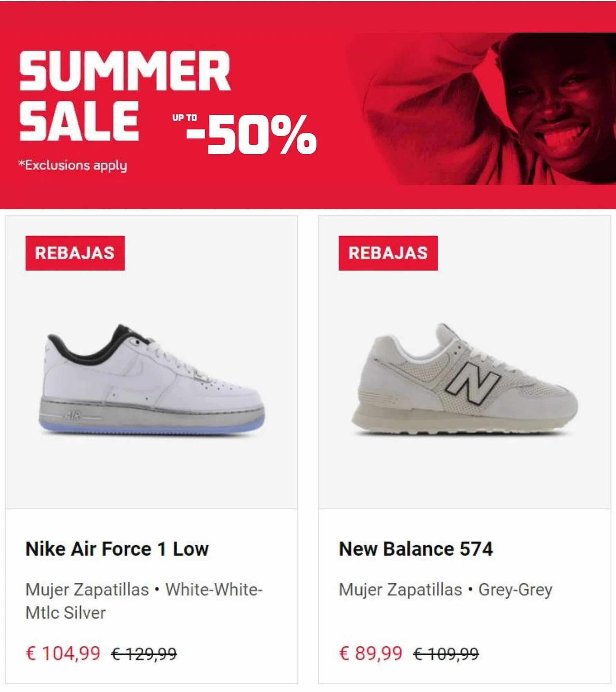Open the Exclusions apply note
This screenshot has width=616, height=692.
click(x=73, y=165)
